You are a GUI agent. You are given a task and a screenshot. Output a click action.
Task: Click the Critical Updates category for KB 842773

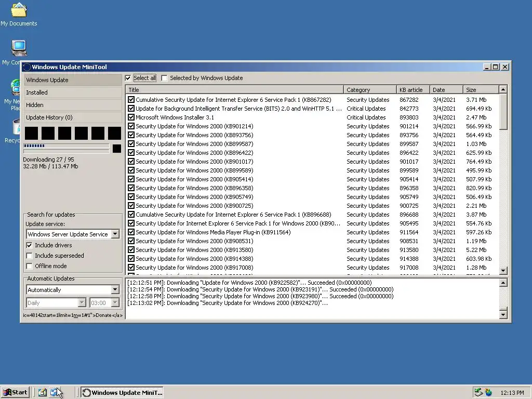366,109
